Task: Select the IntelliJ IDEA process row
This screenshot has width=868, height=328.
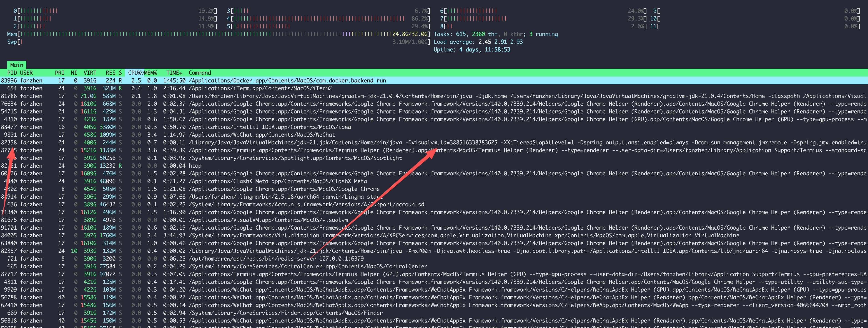Action: click(x=270, y=127)
